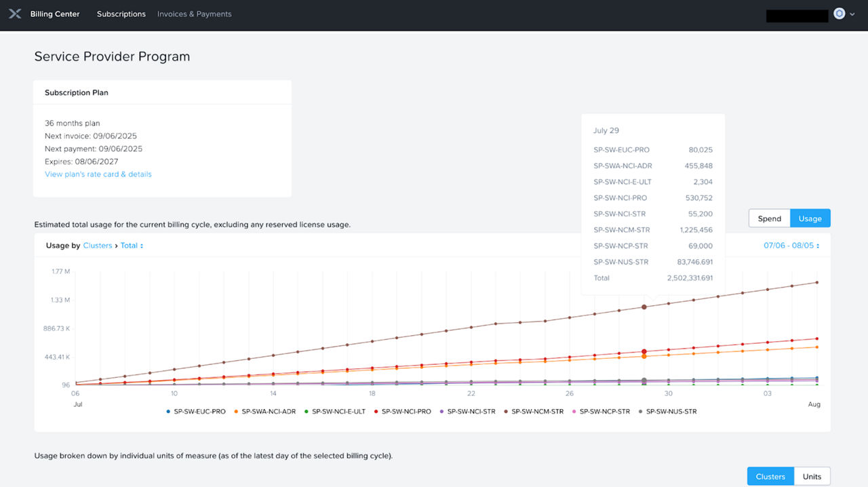
Task: Switch usage breakdown to Units
Action: click(x=812, y=476)
